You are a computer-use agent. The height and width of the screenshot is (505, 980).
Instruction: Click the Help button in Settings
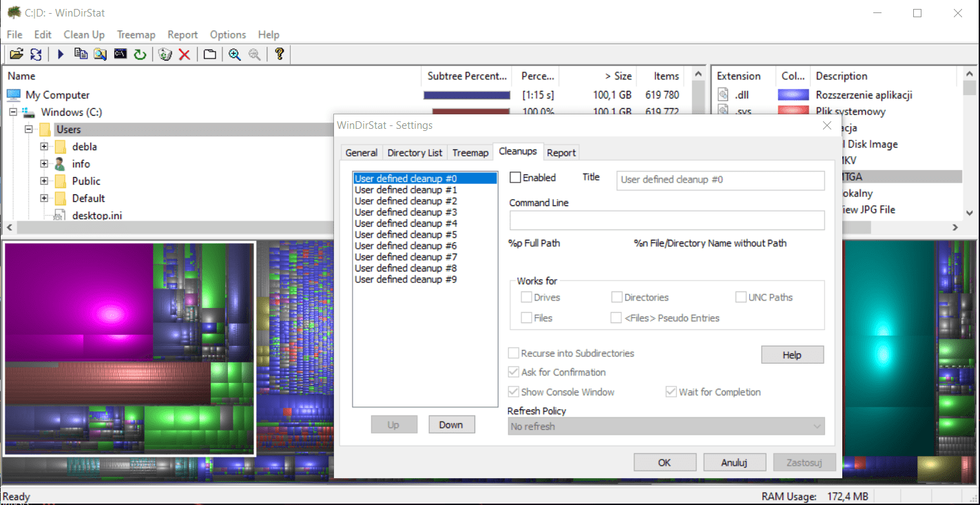(x=792, y=355)
